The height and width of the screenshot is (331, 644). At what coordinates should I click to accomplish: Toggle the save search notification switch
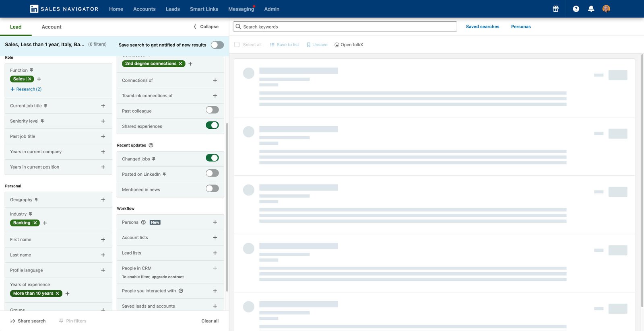click(x=217, y=45)
